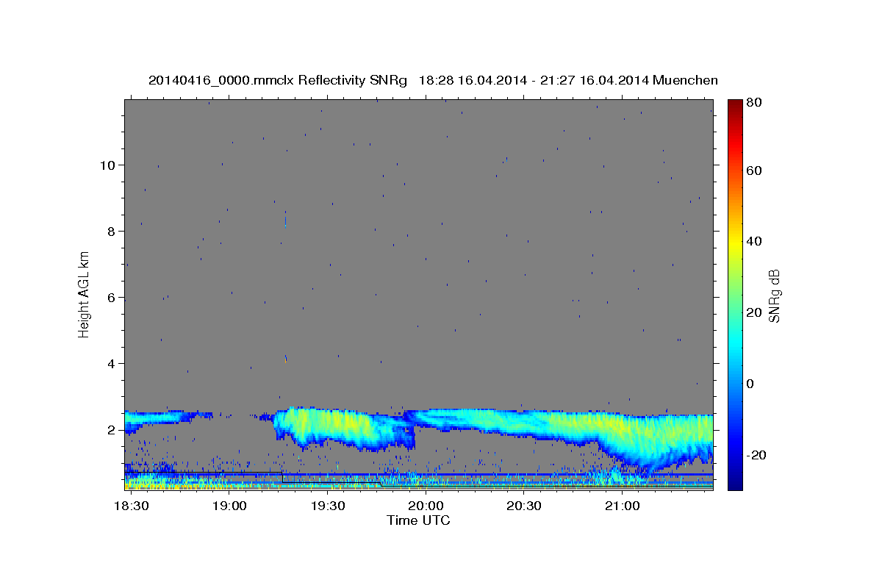Click the height tick label 2
The image size is (882, 588).
(110, 429)
